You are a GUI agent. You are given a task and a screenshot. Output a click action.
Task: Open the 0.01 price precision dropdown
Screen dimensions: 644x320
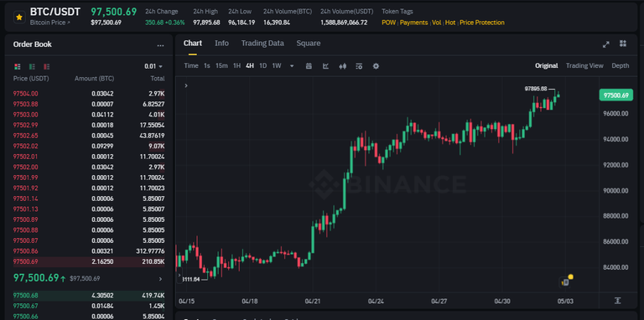[153, 66]
